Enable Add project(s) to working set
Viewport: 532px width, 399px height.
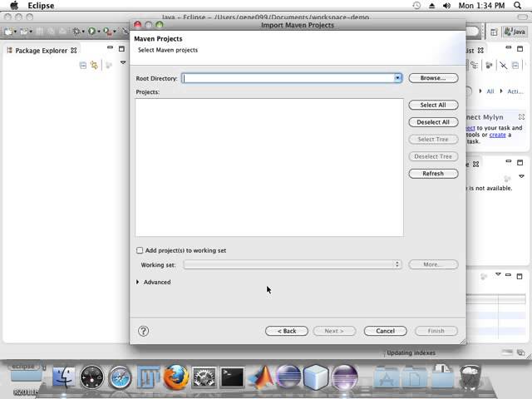tap(140, 250)
